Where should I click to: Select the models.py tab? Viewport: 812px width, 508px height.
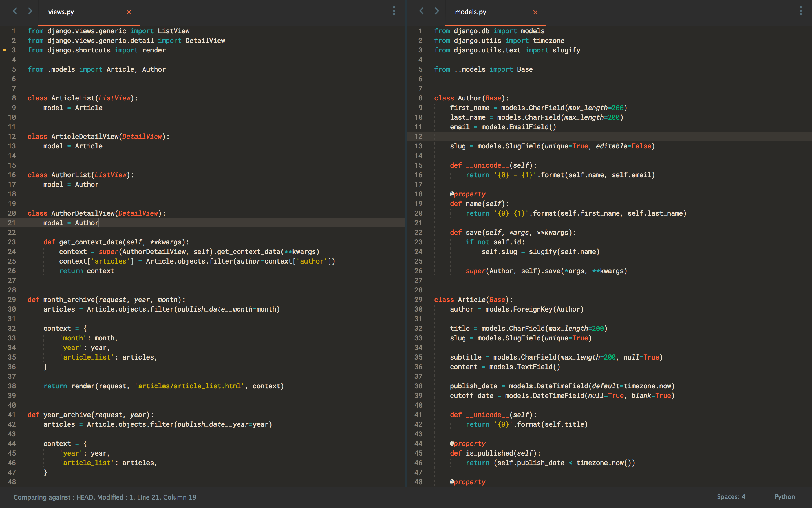pyautogui.click(x=496, y=12)
